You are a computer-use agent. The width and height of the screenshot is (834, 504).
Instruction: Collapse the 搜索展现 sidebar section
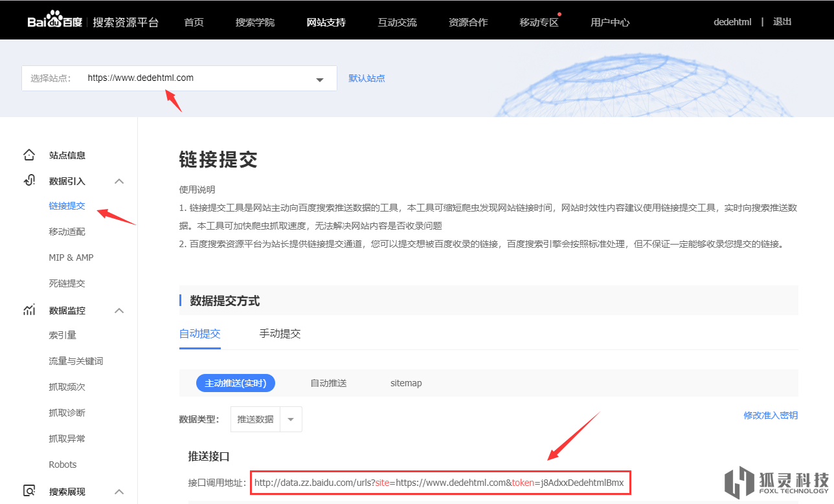click(119, 492)
